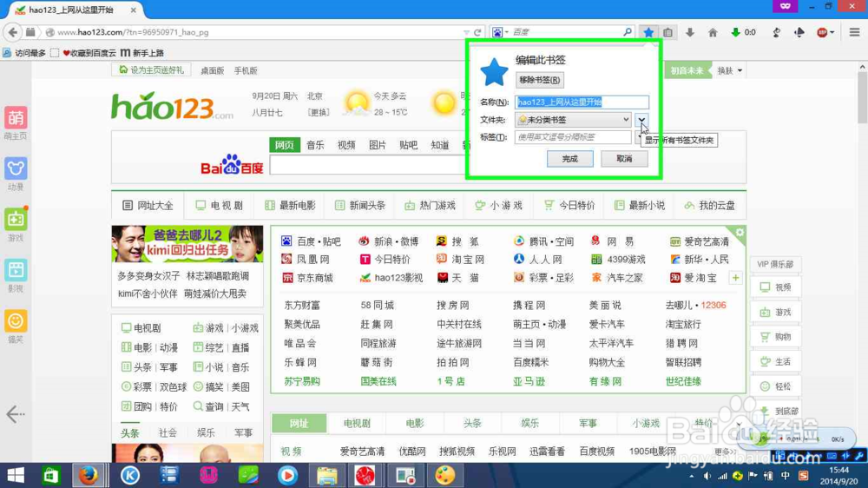Click the volume icon in the system tray

pos(707,476)
